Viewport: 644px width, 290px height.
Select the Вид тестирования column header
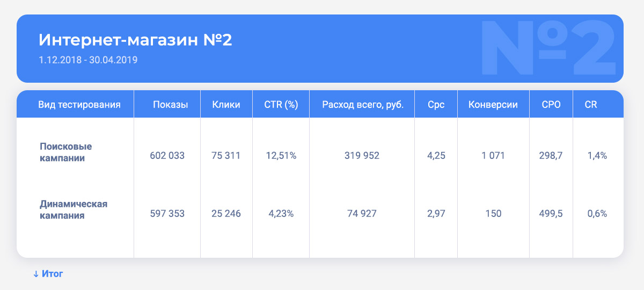[79, 105]
